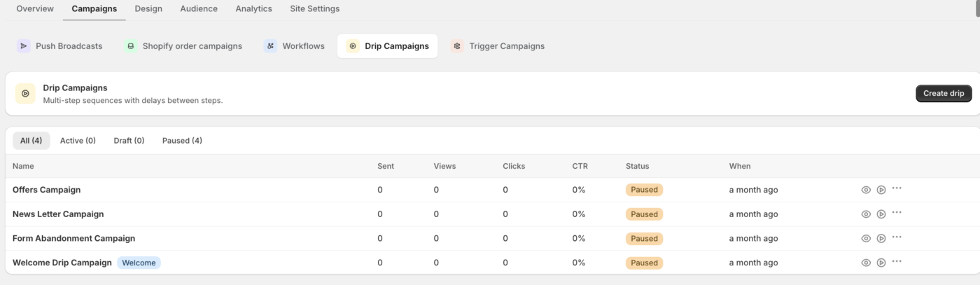
Task: Click the Drip Campaigns header icon
Action: tap(25, 93)
